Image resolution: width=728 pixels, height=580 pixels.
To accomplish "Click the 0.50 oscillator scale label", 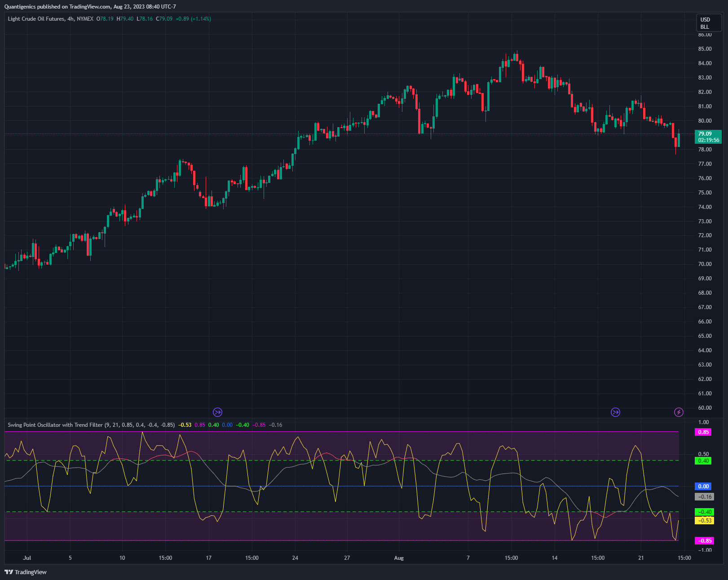I will coord(704,454).
